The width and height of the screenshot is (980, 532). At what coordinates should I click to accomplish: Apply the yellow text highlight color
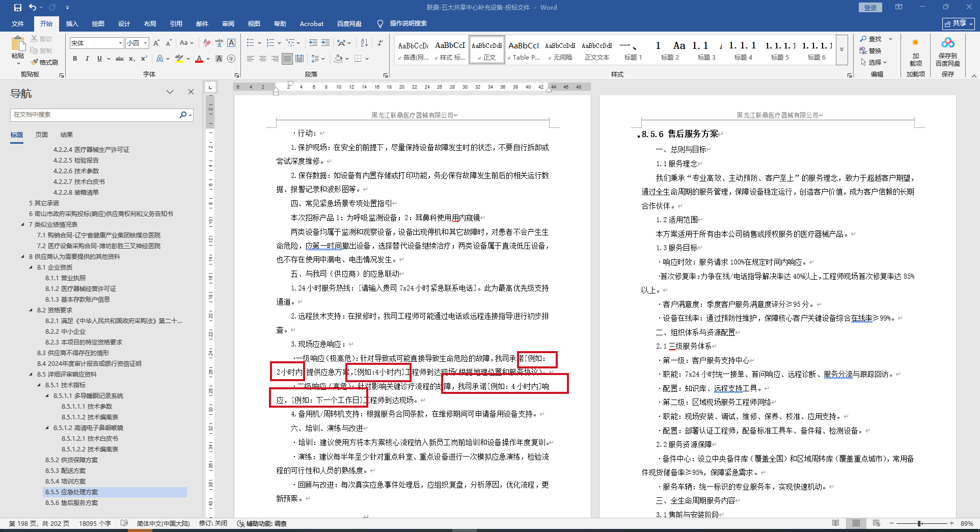coord(179,59)
